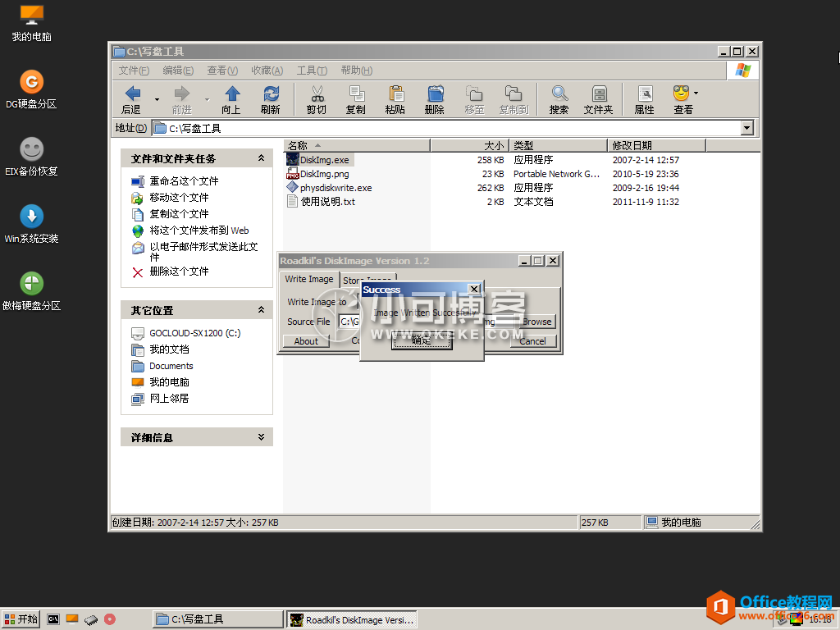Click 确定 in the Success dialog

pos(422,340)
